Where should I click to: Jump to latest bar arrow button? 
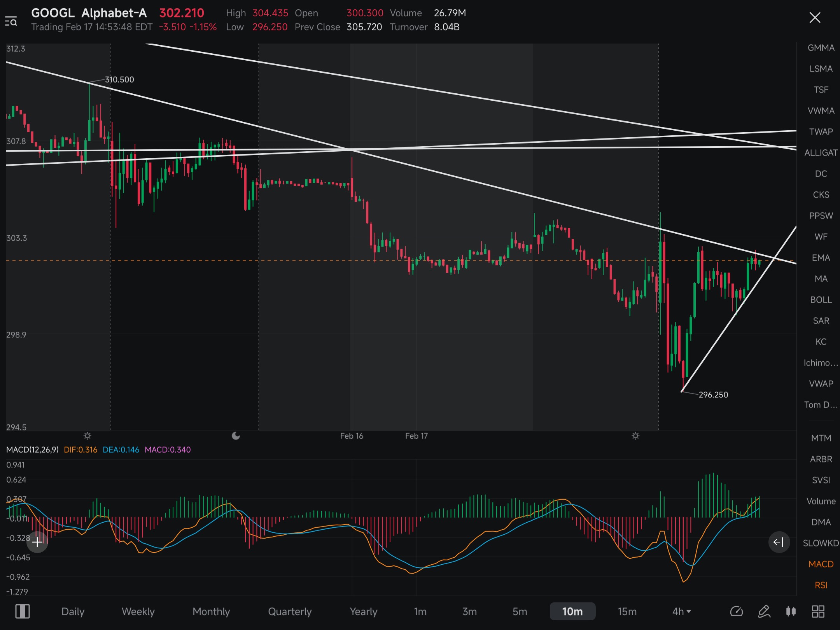779,542
